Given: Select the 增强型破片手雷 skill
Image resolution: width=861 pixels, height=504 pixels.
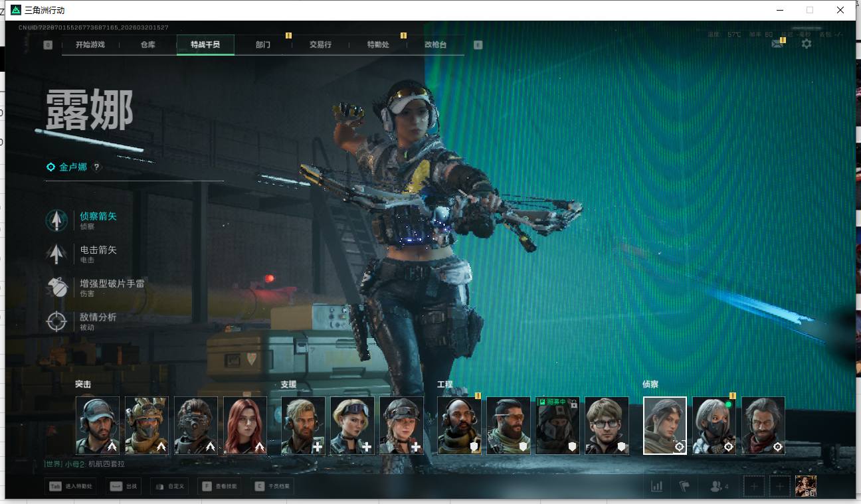Looking at the screenshot, I should click(95, 288).
